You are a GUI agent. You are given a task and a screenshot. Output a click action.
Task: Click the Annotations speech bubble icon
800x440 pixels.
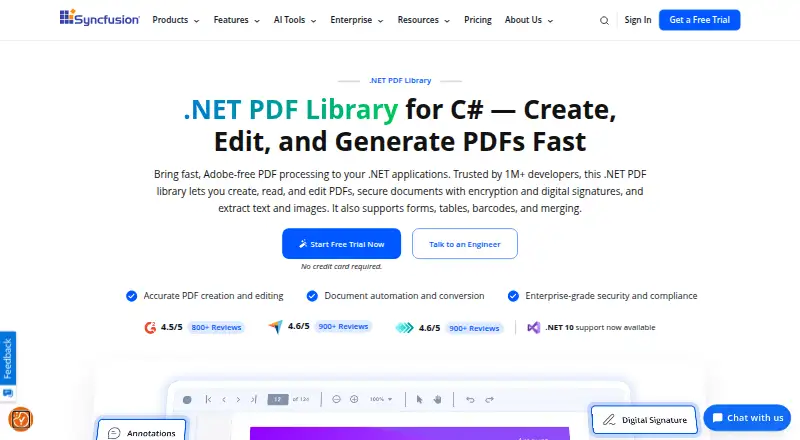(x=114, y=433)
